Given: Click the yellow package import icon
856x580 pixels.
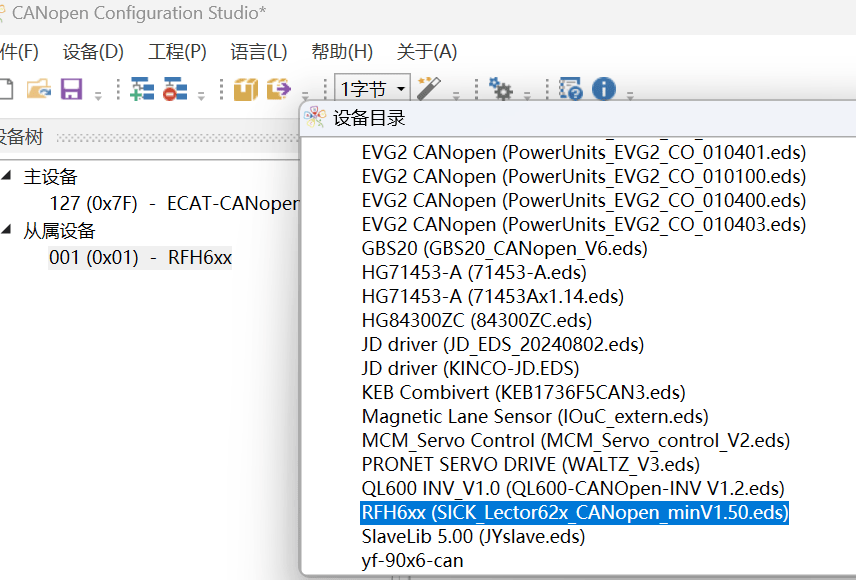Looking at the screenshot, I should (x=246, y=88).
